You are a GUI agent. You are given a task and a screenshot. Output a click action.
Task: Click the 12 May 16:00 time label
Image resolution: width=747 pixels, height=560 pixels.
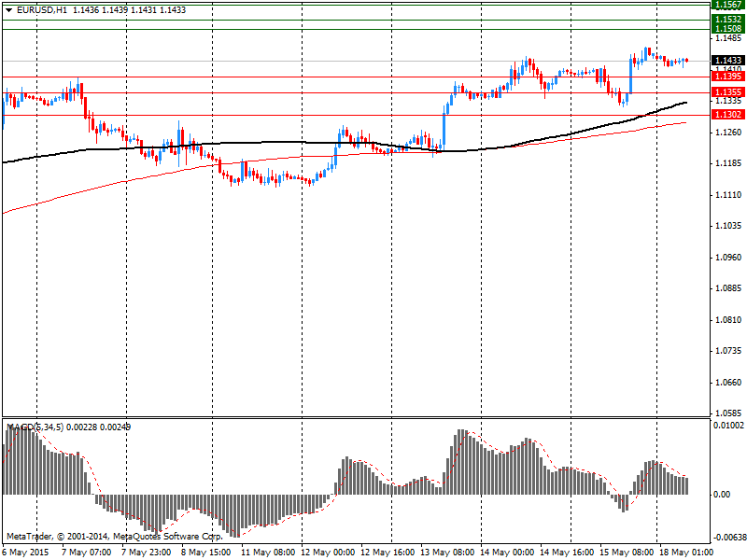[x=388, y=553]
